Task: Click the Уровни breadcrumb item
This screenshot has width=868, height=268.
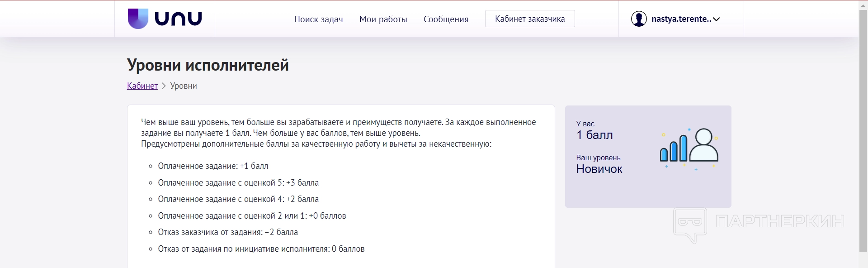Action: [184, 86]
